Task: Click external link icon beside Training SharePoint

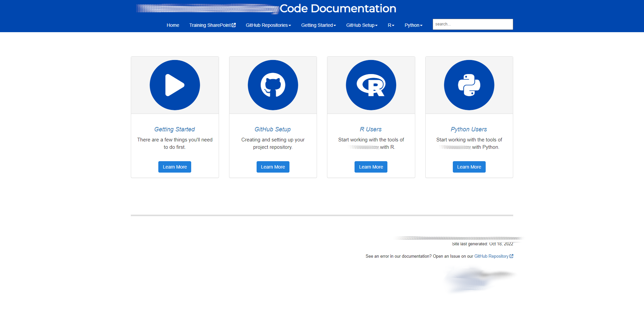Action: point(234,25)
